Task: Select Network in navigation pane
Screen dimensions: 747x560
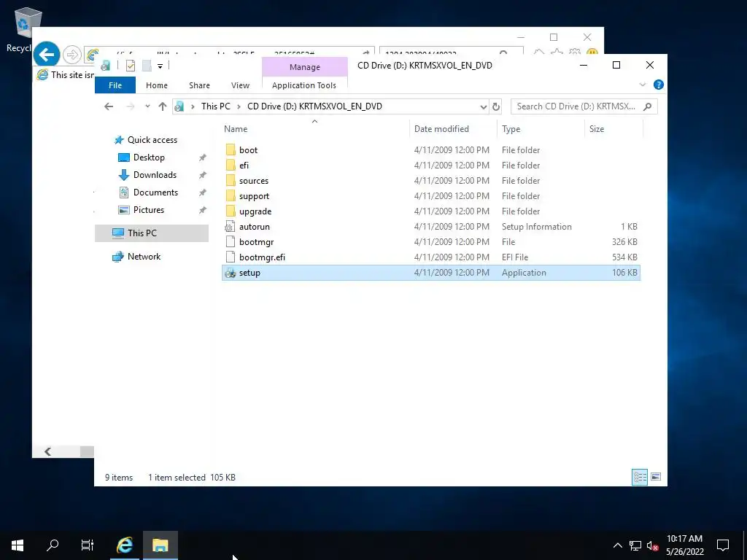Action: [144, 257]
